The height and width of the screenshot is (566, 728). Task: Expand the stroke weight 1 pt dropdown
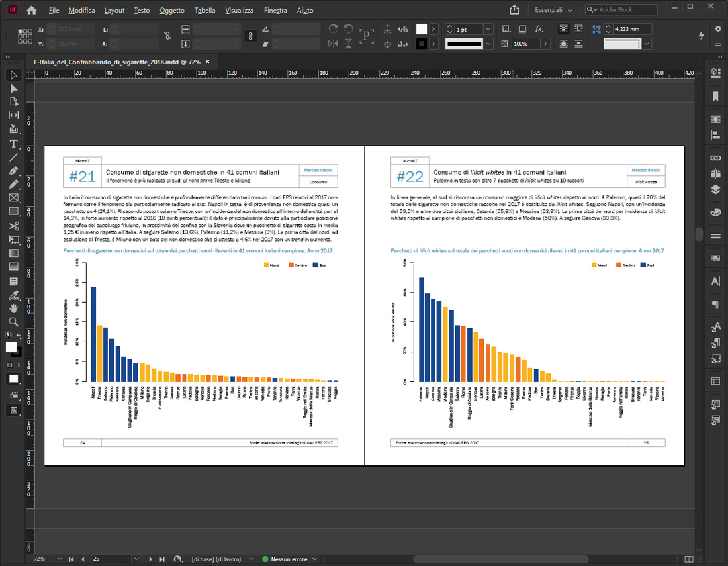pyautogui.click(x=488, y=30)
